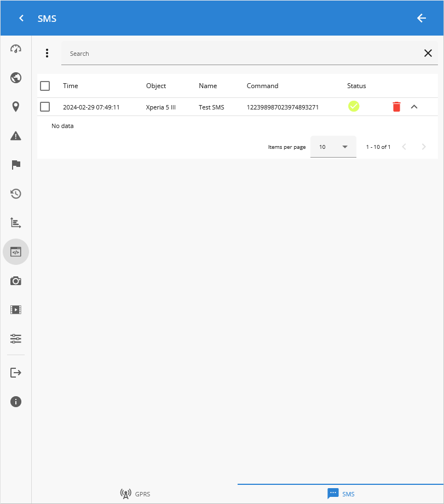Open the history clock icon
Screen dimensions: 444x504
coord(16,194)
